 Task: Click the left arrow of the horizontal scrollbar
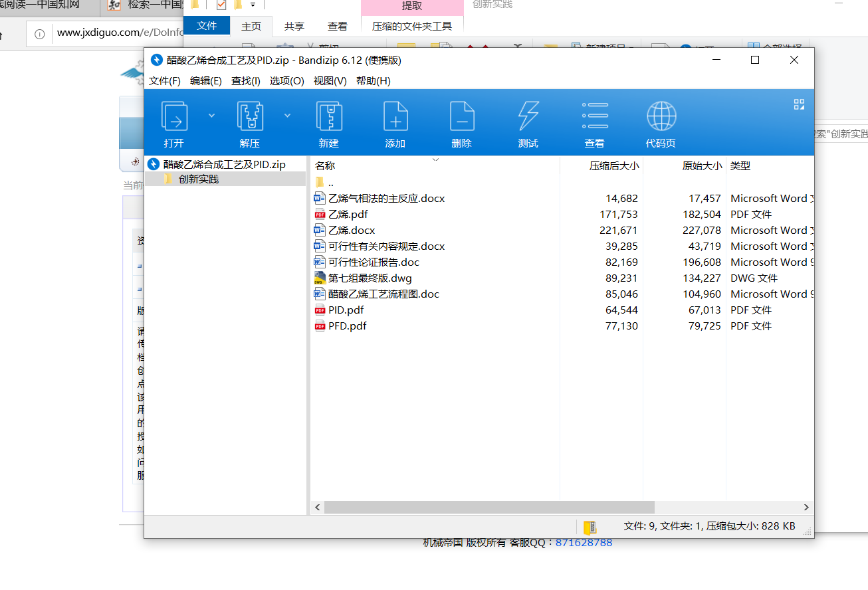pyautogui.click(x=318, y=507)
